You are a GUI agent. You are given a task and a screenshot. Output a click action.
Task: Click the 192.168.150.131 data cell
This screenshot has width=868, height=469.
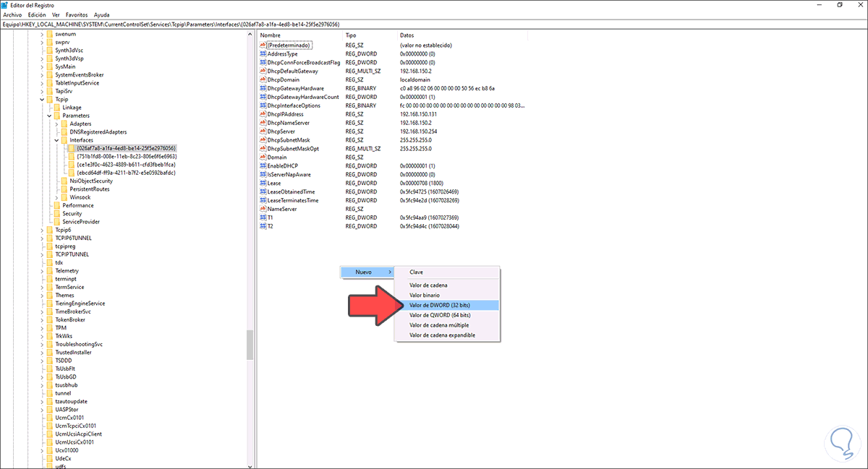pyautogui.click(x=418, y=114)
